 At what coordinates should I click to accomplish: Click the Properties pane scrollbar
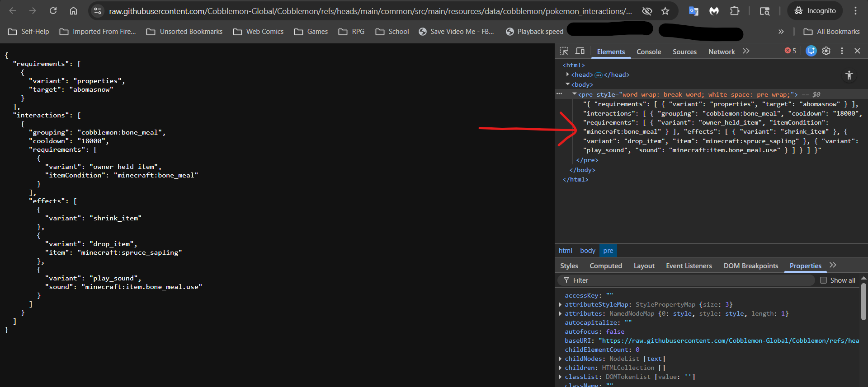[x=863, y=302]
